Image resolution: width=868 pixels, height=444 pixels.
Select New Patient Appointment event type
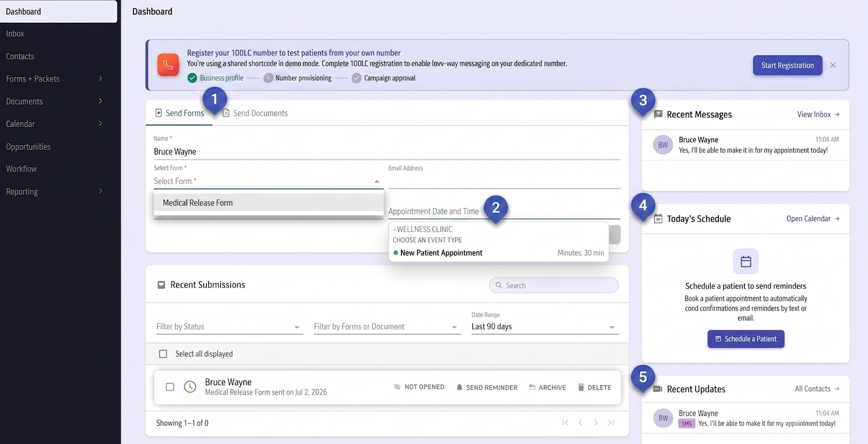(x=499, y=253)
